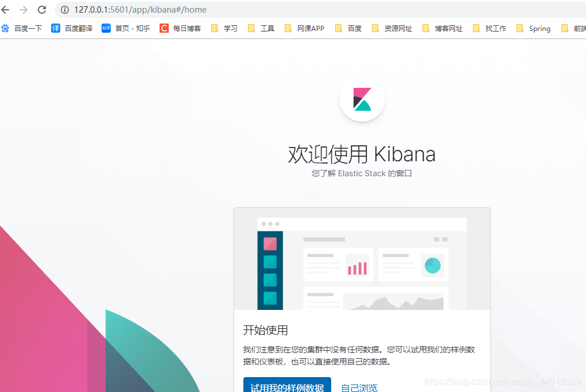Click the browser forward arrow

click(x=24, y=10)
